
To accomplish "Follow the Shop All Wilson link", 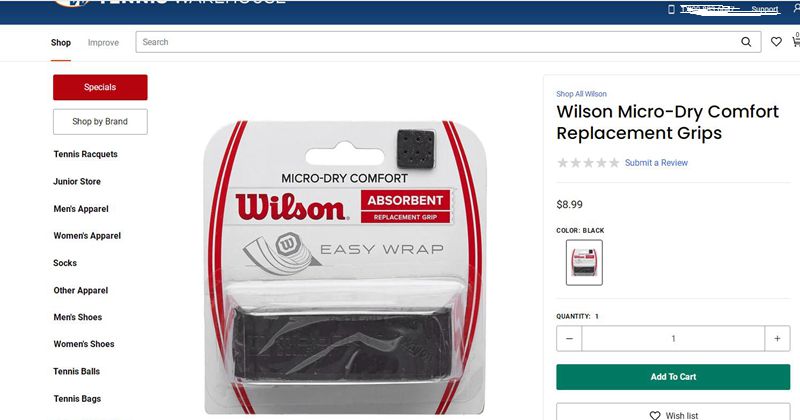I will [x=581, y=94].
